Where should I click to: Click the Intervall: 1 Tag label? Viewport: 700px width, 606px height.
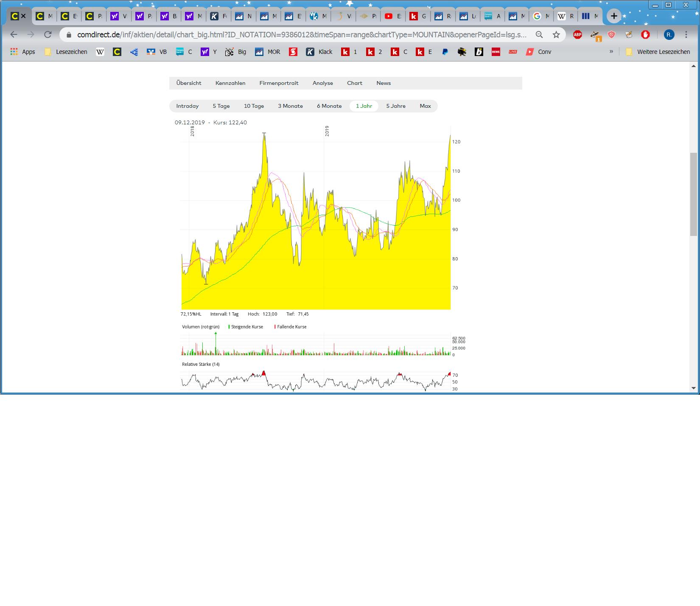[x=224, y=314]
